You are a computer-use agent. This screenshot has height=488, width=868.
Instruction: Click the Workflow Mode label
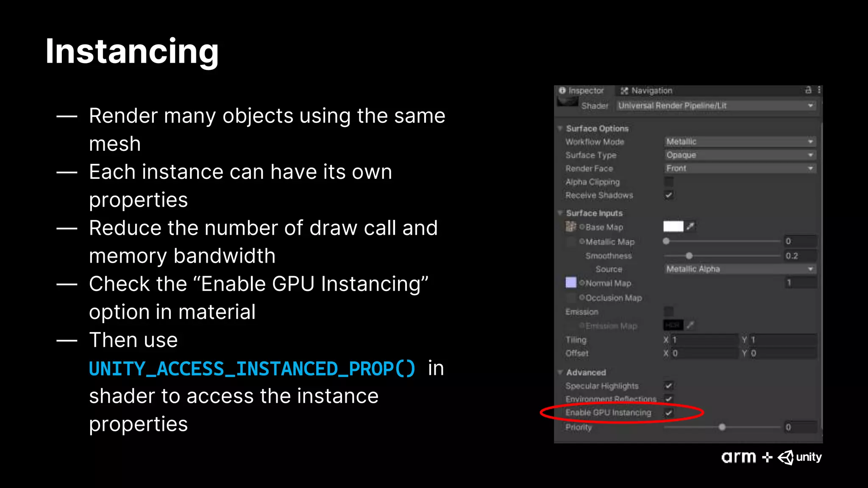[595, 141]
